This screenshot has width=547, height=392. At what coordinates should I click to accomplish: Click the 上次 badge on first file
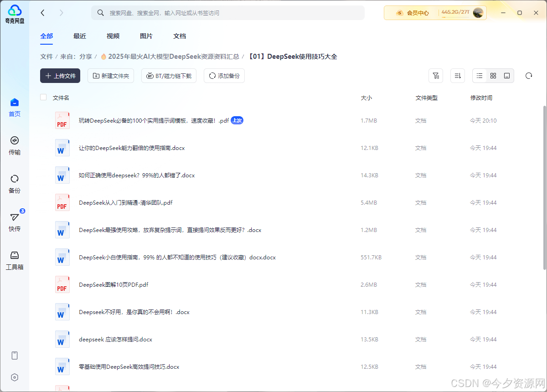pyautogui.click(x=237, y=120)
